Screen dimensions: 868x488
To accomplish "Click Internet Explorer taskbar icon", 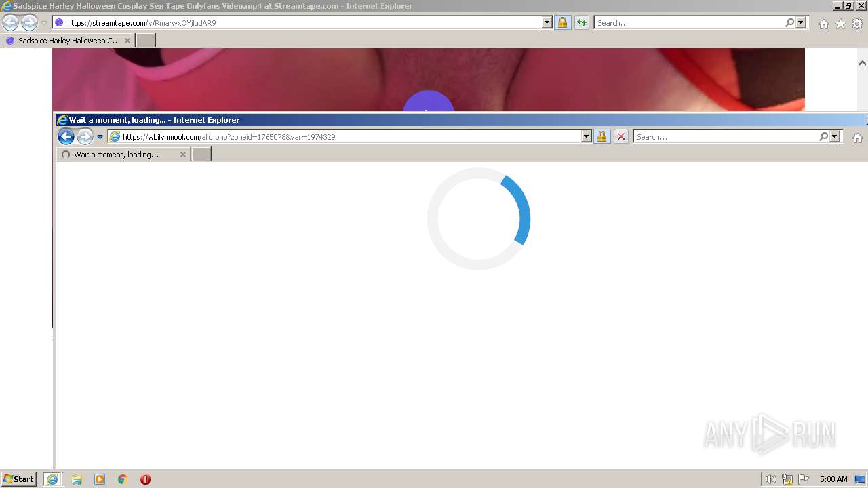I will [x=53, y=479].
